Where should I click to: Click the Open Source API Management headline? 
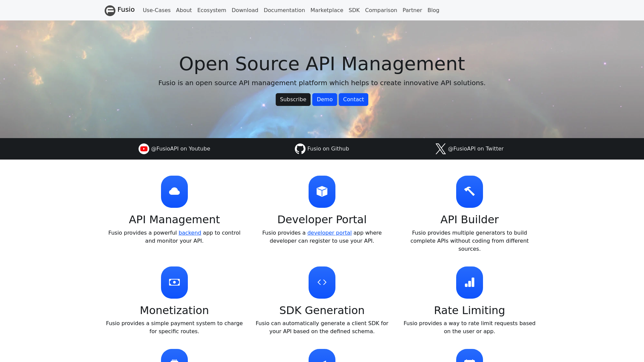coord(322,64)
